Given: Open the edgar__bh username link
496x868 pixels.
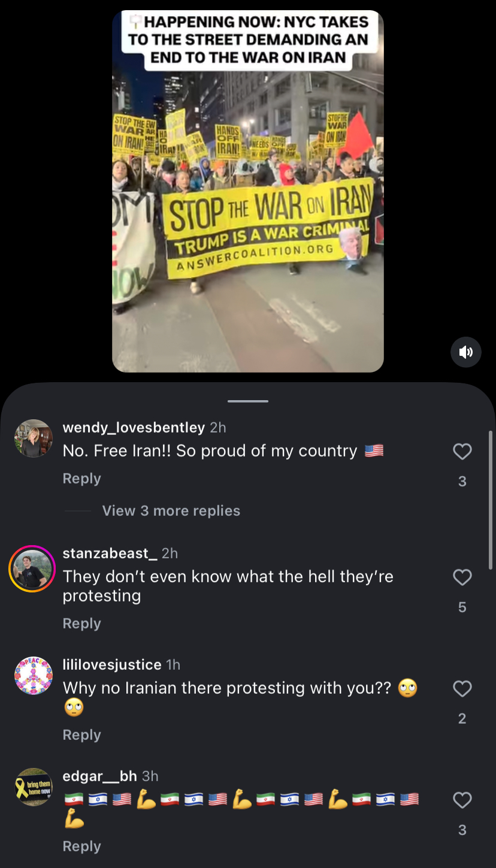Looking at the screenshot, I should pyautogui.click(x=100, y=776).
